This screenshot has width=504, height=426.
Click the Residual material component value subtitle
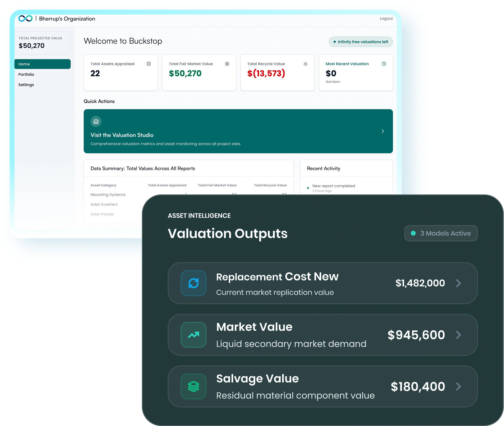[x=295, y=396]
